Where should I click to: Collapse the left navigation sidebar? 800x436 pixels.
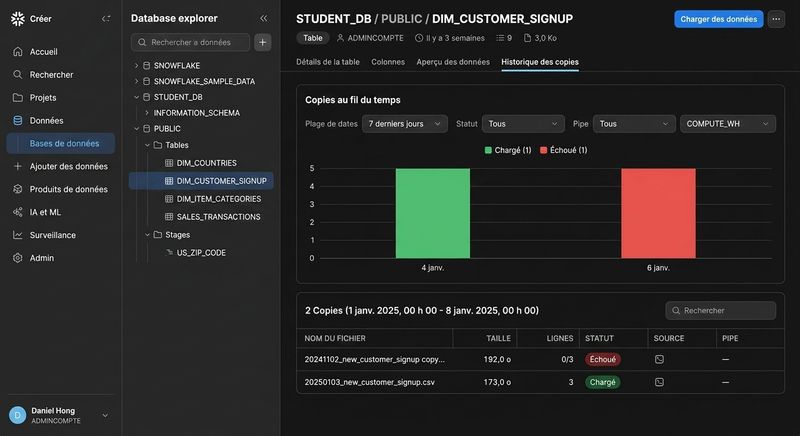[x=106, y=19]
